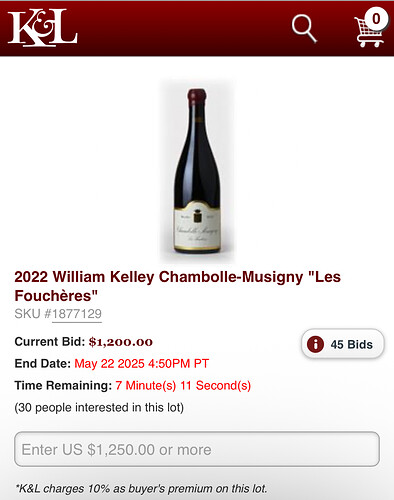
Task: Open the shopping cart icon
Action: (369, 32)
